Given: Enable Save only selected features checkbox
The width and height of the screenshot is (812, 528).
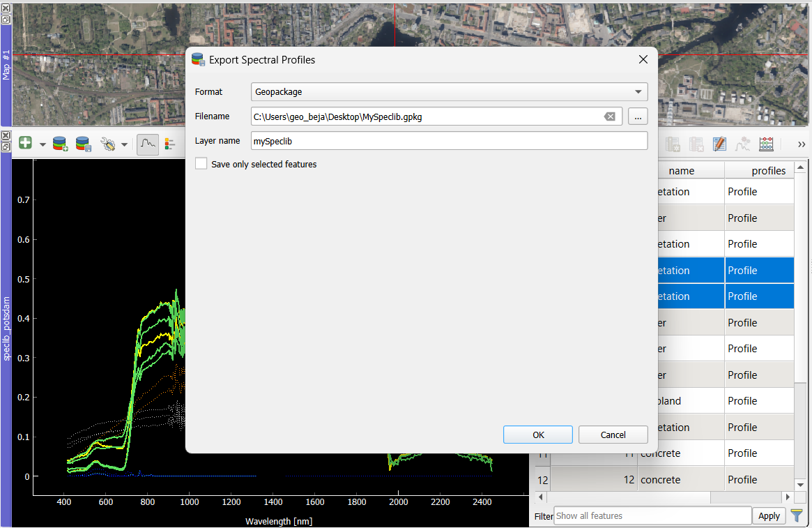Looking at the screenshot, I should click(201, 164).
